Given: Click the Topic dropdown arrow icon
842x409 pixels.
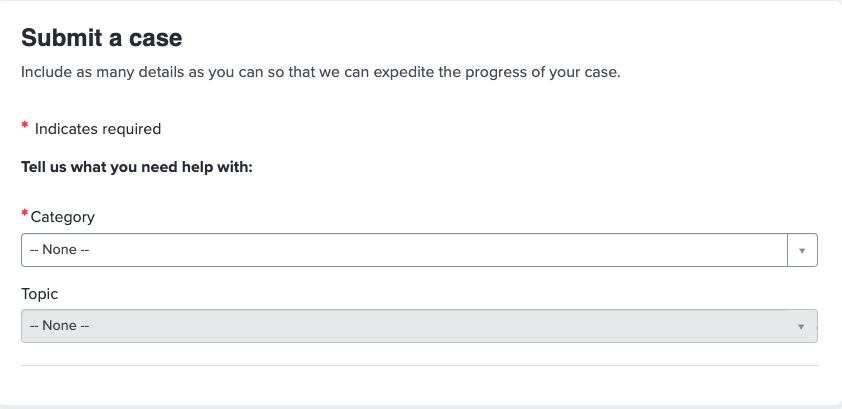Looking at the screenshot, I should (x=801, y=326).
